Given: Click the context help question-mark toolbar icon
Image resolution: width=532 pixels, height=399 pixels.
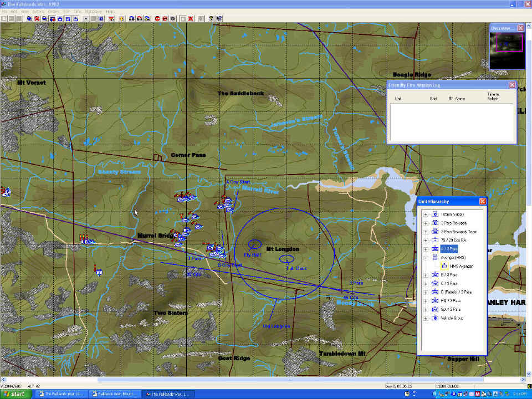Looking at the screenshot, I should point(219,18).
